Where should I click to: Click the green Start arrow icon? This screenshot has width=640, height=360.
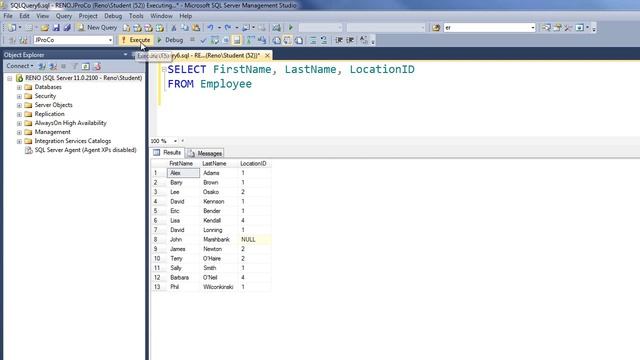[291, 28]
